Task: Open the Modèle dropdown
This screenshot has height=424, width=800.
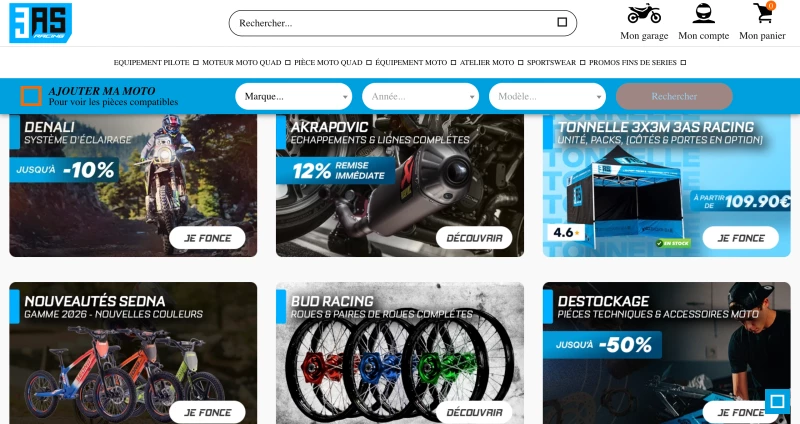Action: [x=547, y=96]
